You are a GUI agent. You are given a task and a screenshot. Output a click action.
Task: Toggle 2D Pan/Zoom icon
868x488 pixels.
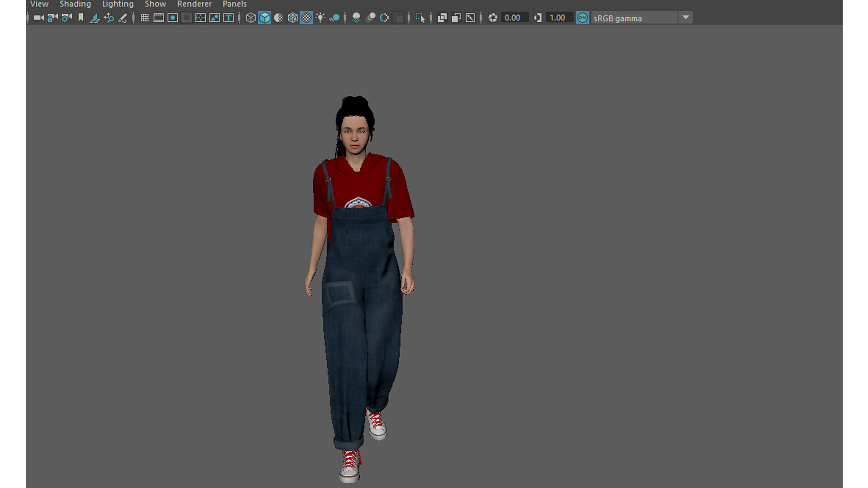109,18
